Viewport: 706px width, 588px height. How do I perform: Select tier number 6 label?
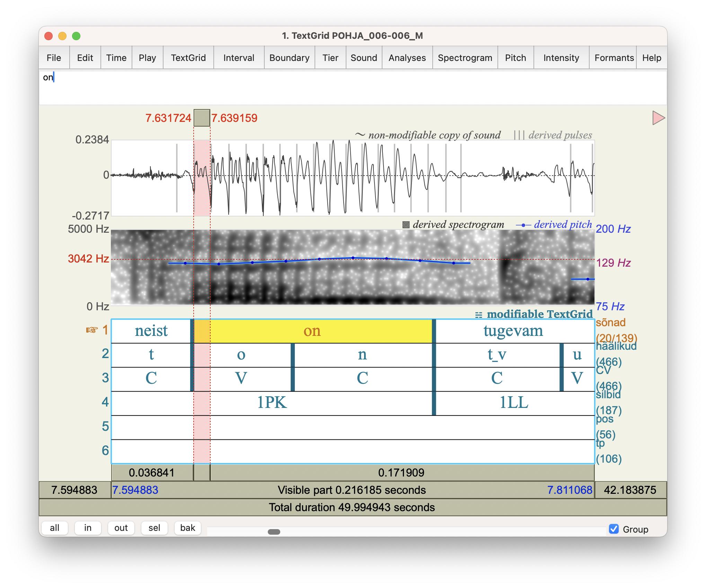tap(105, 451)
